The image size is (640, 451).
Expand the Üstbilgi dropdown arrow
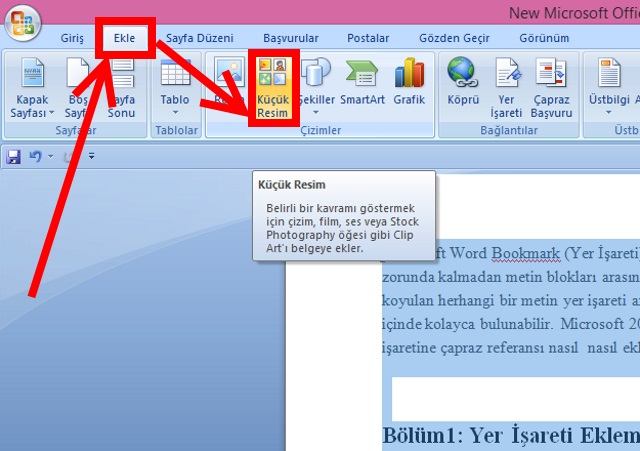pyautogui.click(x=609, y=113)
